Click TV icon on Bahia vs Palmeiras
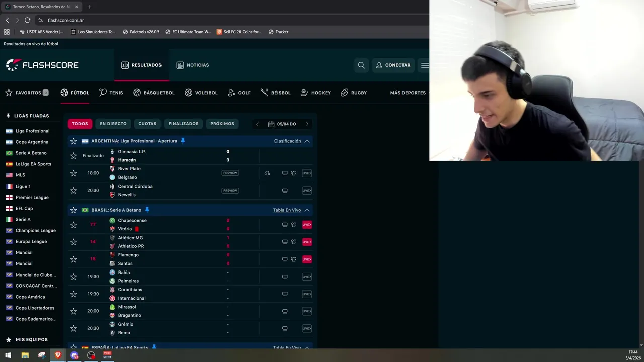The width and height of the screenshot is (644, 362). coord(285,277)
